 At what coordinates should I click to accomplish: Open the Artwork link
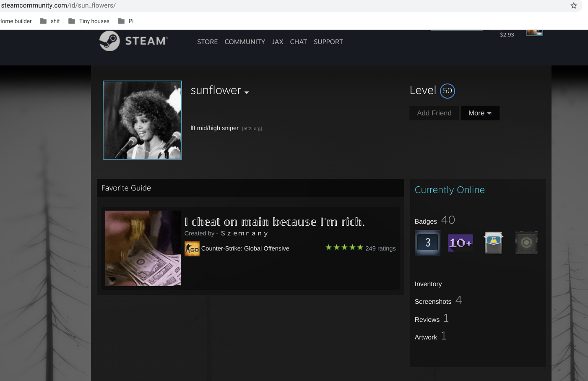(426, 337)
